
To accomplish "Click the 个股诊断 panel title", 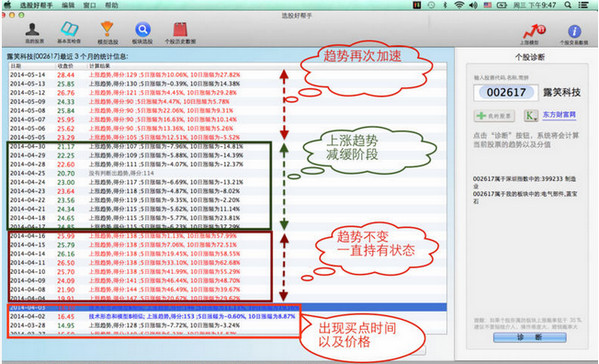I will click(x=530, y=57).
